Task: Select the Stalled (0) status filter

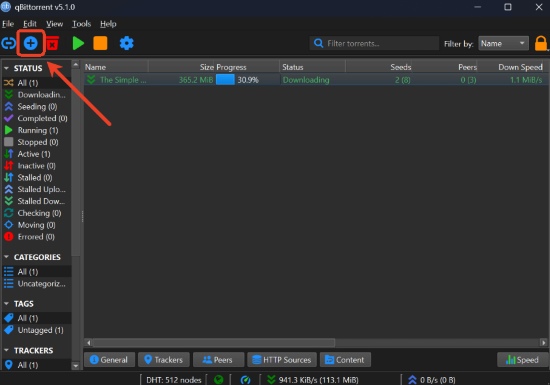Action: [x=36, y=178]
